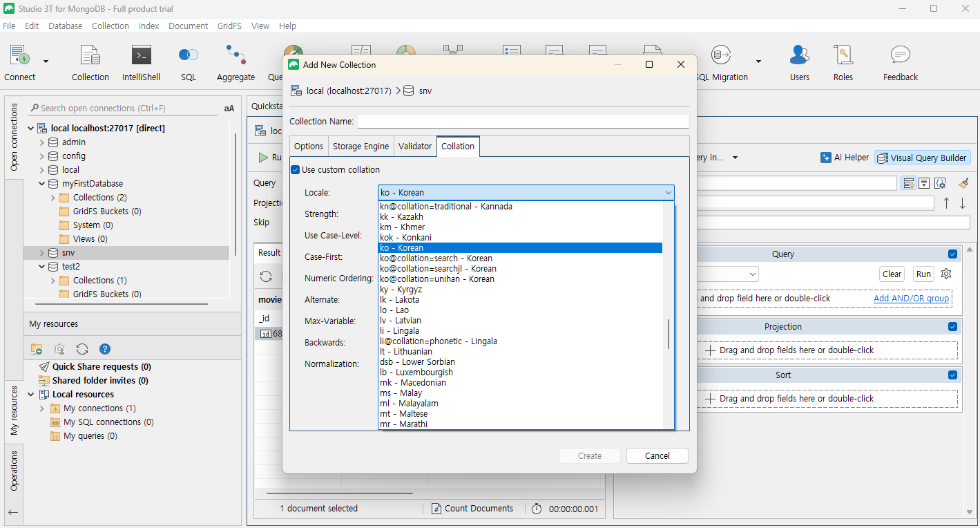
Task: Uncheck Use custom collation checkbox
Action: [x=296, y=170]
